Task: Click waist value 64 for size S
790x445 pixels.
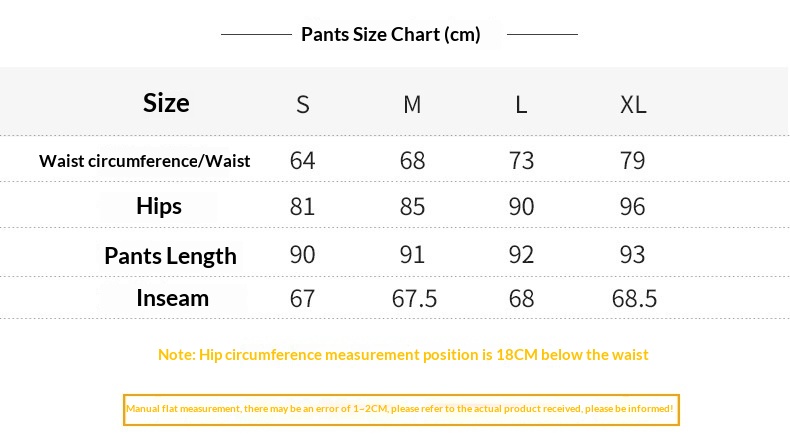Action: tap(302, 161)
